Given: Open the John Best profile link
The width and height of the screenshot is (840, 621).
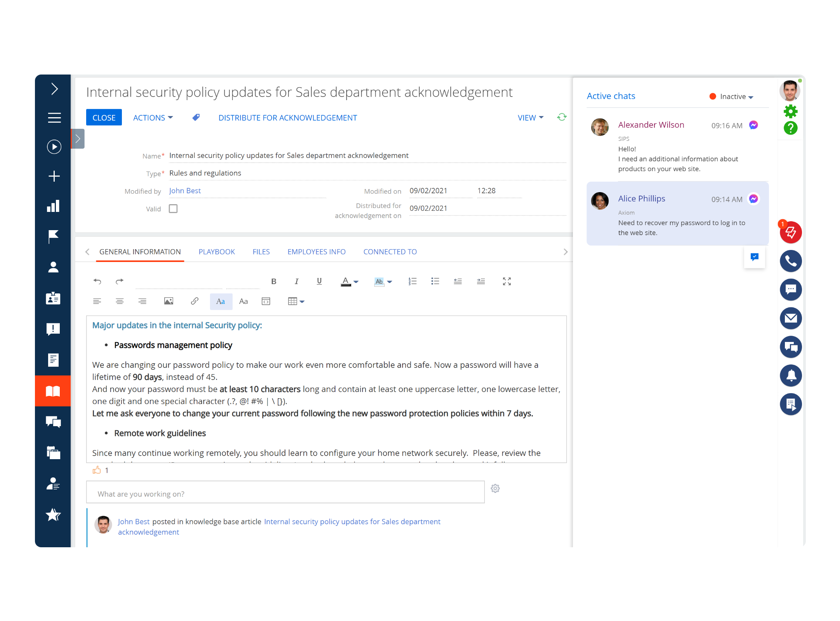Looking at the screenshot, I should pyautogui.click(x=185, y=191).
